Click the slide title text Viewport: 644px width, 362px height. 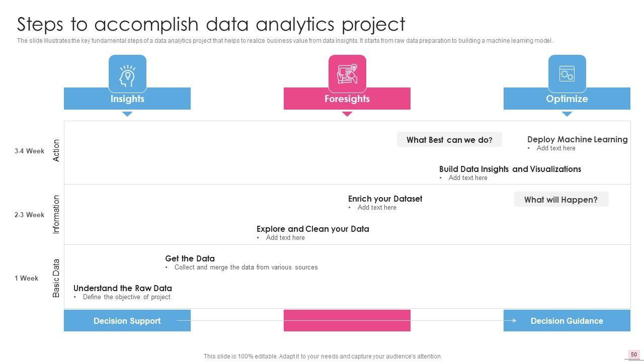point(211,24)
